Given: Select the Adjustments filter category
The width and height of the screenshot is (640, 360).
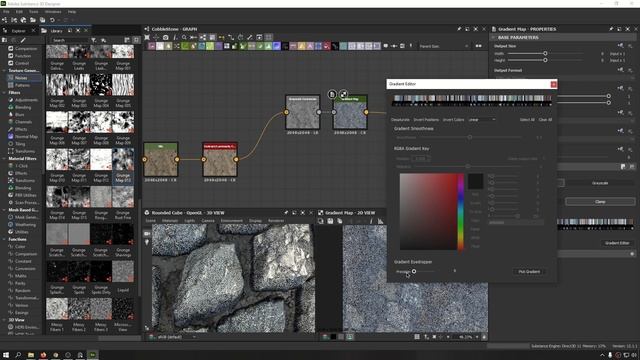Looking at the screenshot, I should click(x=26, y=100).
